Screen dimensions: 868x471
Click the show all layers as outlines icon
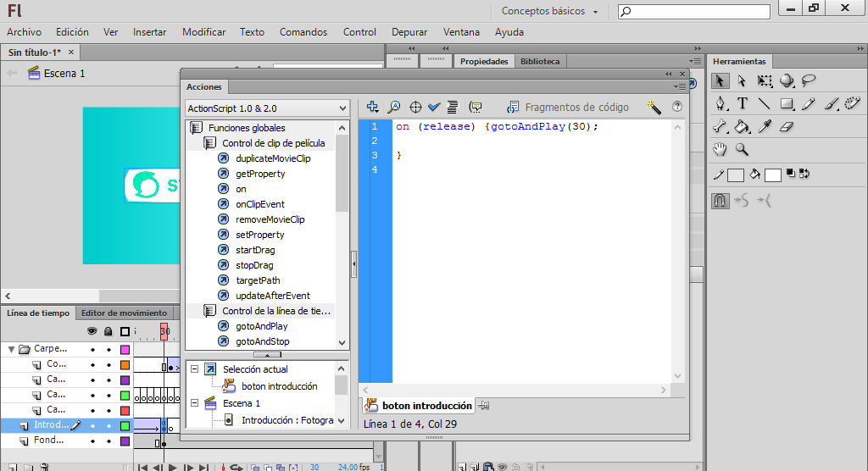point(125,331)
